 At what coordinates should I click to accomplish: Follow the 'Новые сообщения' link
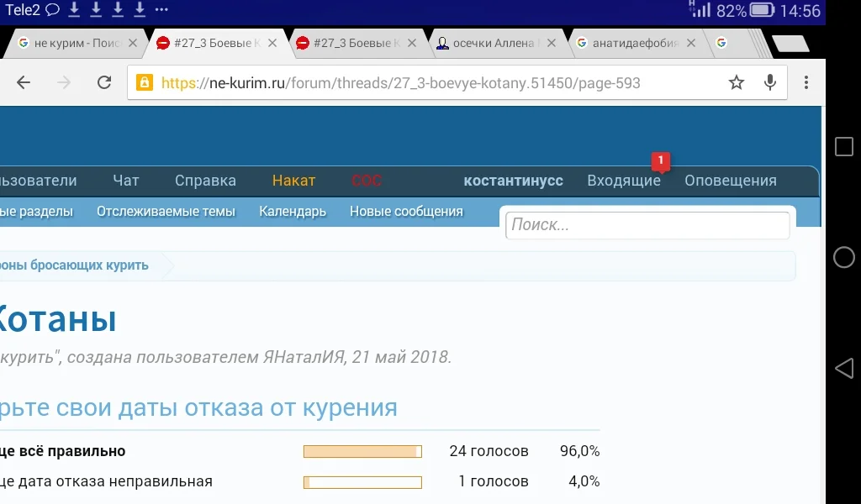tap(407, 212)
